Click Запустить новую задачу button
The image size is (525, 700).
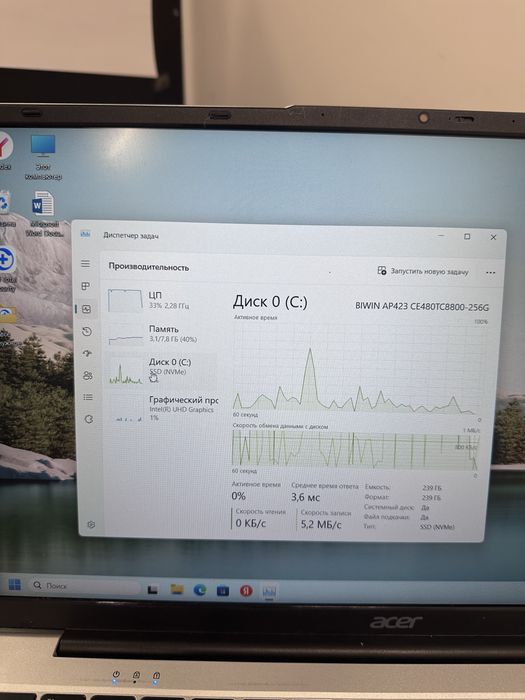[423, 271]
